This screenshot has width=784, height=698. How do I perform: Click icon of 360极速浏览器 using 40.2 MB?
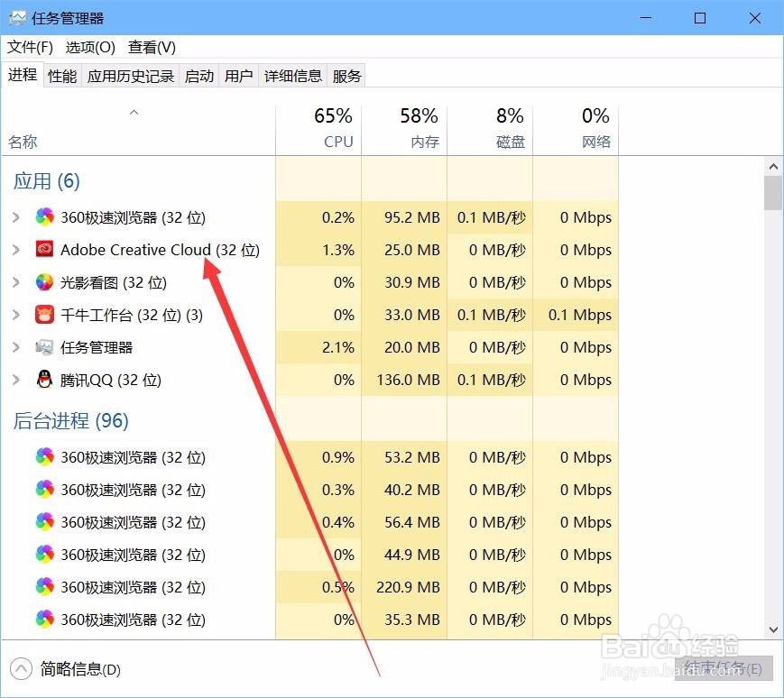[44, 489]
